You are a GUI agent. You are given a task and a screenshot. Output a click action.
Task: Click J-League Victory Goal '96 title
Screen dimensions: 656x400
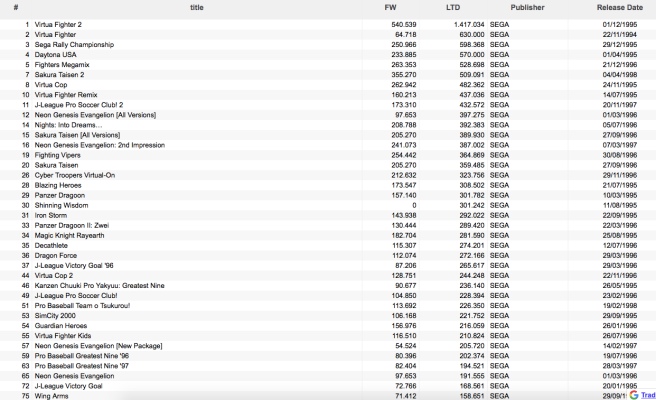[74, 266]
